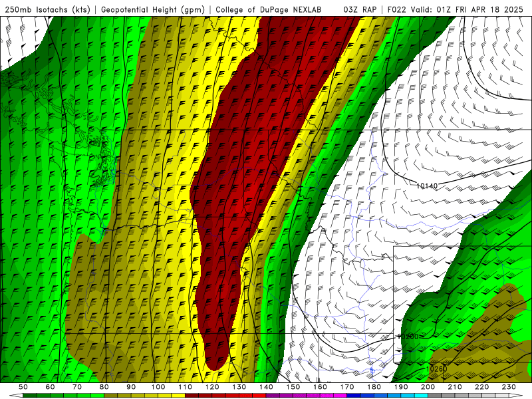Click the 10200 height contour label
Viewport: 532px width, 399px height.
click(x=408, y=336)
